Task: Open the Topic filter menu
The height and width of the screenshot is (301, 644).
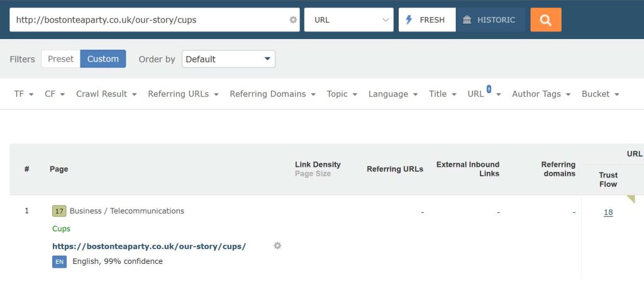Action: pos(341,94)
